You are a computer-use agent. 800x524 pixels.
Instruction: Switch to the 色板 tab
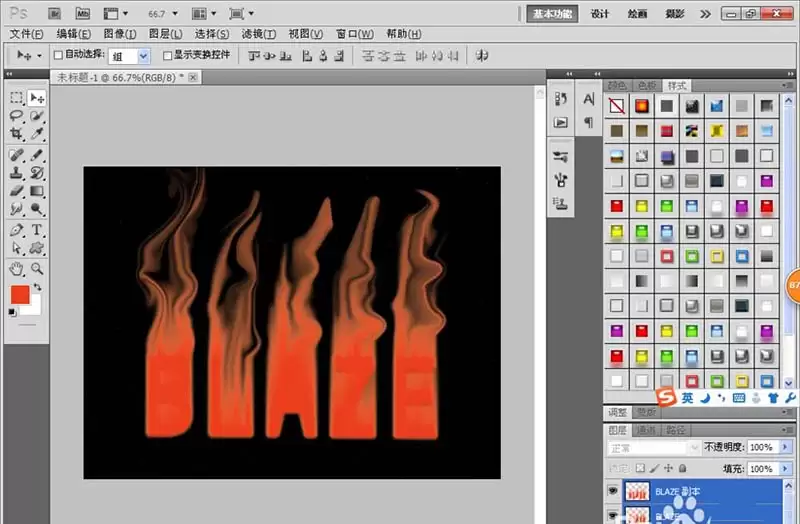(647, 85)
